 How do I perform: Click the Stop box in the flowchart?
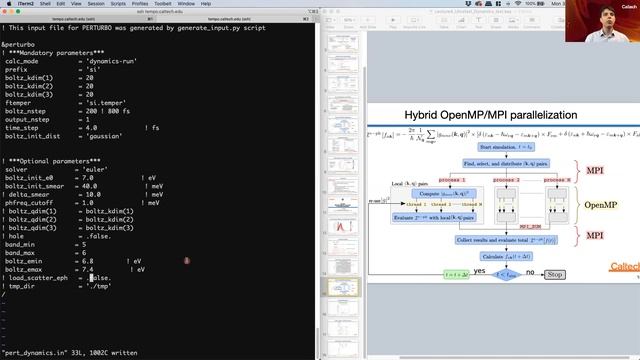pos(555,275)
